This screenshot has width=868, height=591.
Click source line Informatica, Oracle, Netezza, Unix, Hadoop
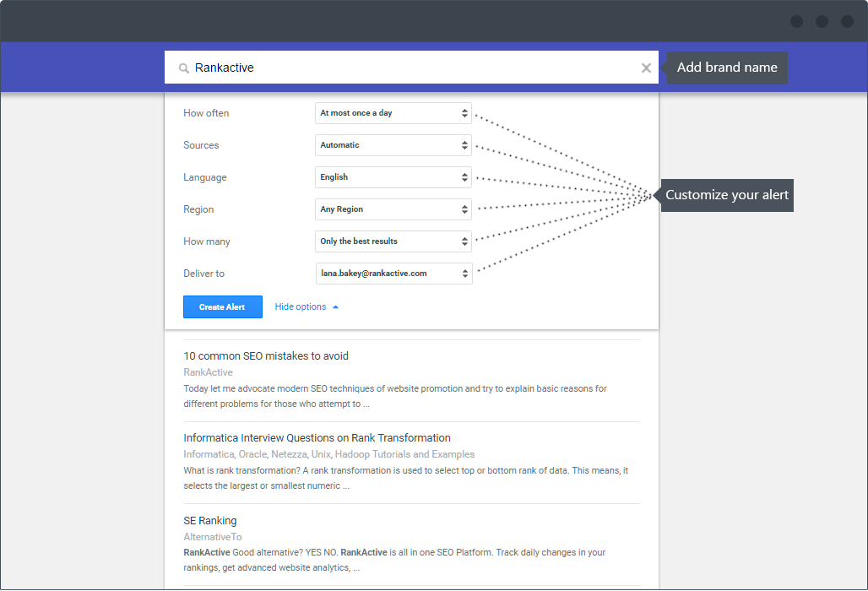click(328, 454)
